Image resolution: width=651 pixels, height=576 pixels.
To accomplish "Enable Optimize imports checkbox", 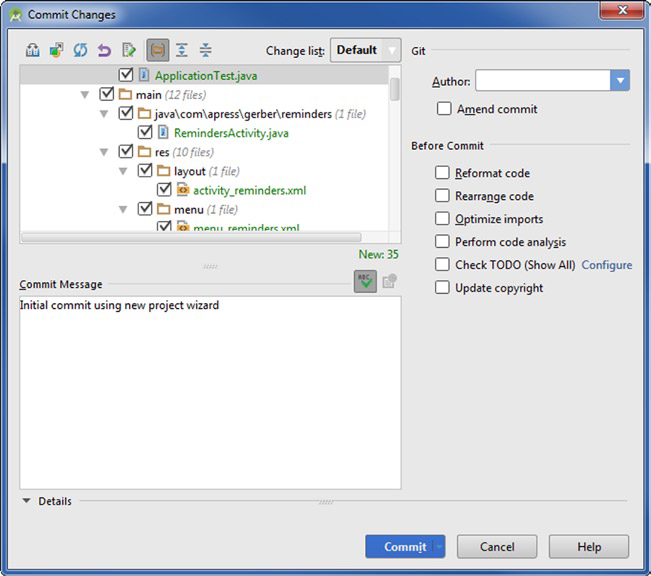I will click(442, 219).
